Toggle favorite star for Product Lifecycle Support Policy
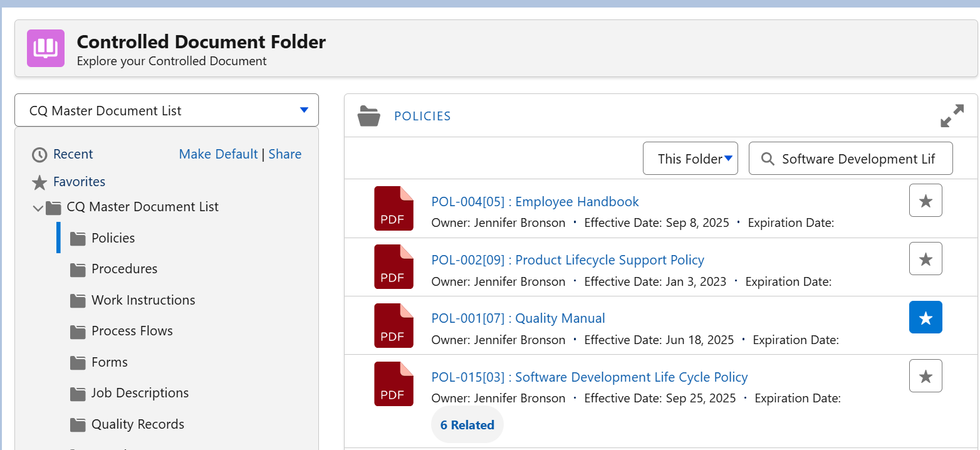980x450 pixels. (x=925, y=259)
